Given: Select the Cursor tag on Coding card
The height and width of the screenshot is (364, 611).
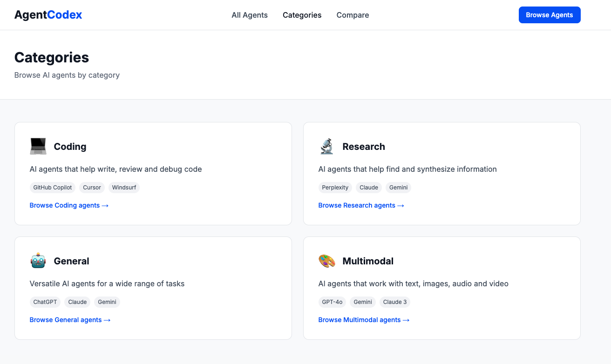Looking at the screenshot, I should 92,187.
